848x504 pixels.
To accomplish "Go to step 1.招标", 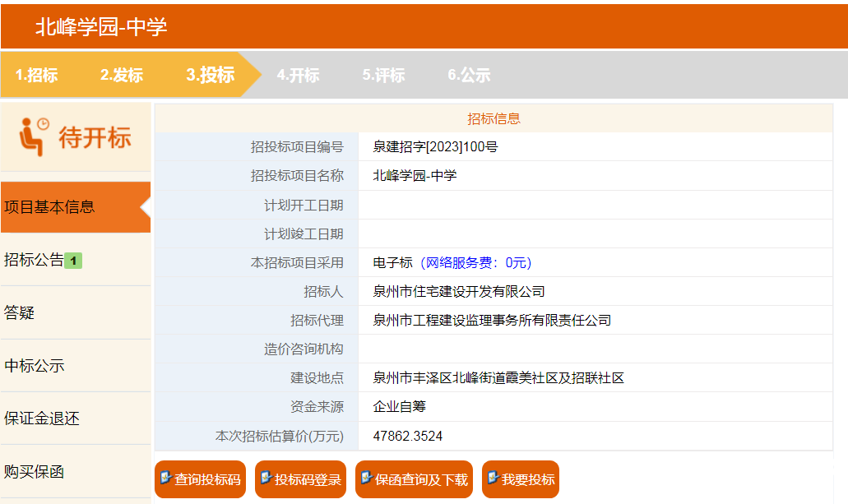I will tap(36, 75).
